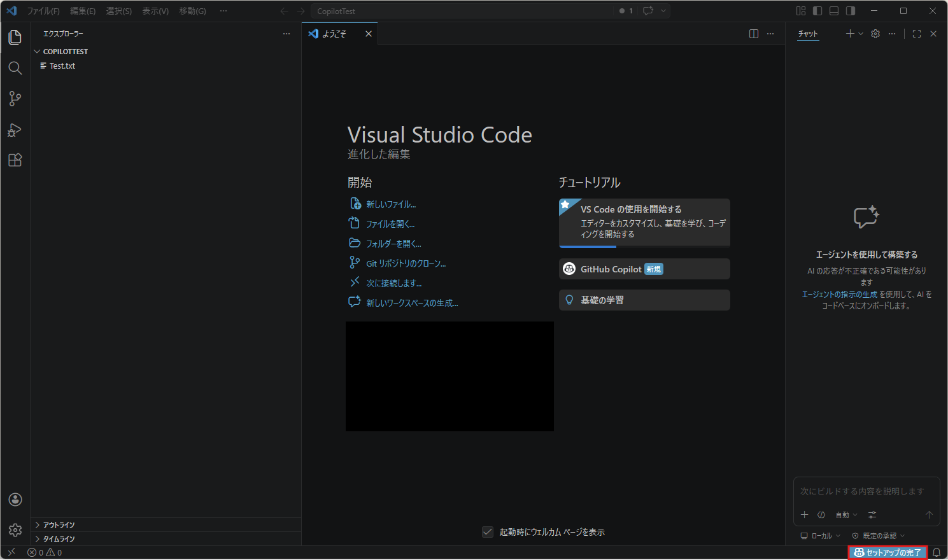
Task: Toggle the primary side bar layout button
Action: [817, 11]
